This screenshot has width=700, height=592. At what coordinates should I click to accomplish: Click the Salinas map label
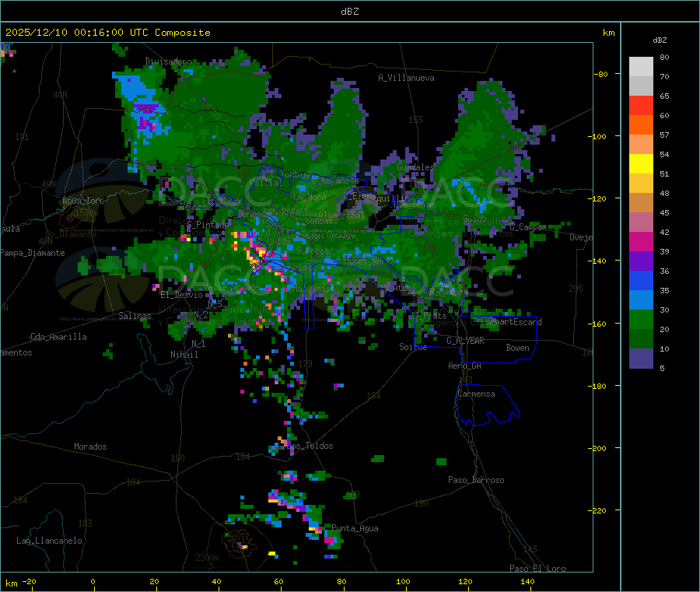point(135,316)
